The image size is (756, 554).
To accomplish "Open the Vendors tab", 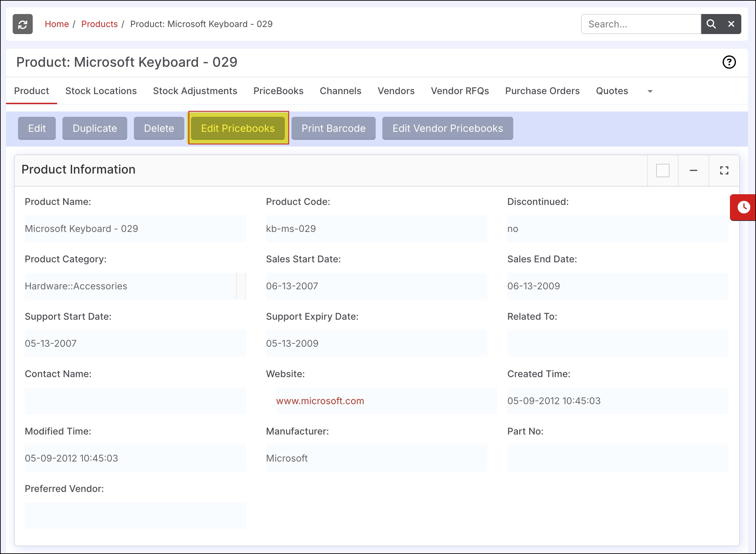I will pos(396,91).
